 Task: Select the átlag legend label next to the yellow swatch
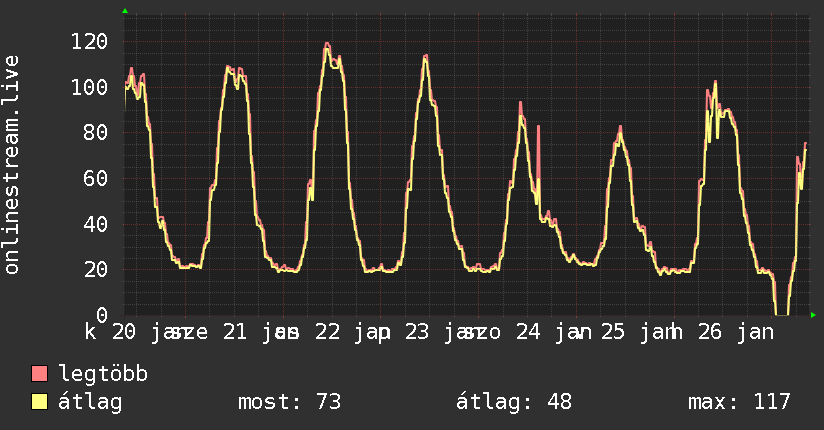coord(90,402)
